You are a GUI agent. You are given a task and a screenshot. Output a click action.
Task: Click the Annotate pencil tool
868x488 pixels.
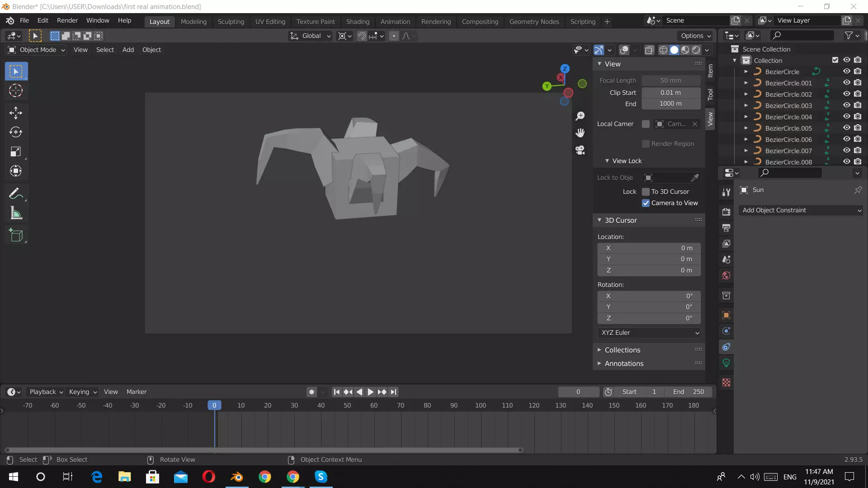pyautogui.click(x=16, y=194)
